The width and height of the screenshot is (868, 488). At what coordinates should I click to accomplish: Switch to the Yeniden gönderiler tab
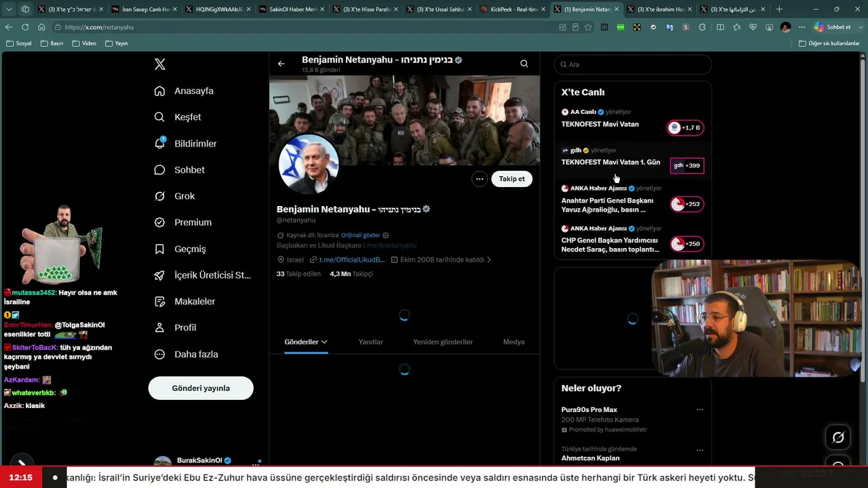(443, 342)
